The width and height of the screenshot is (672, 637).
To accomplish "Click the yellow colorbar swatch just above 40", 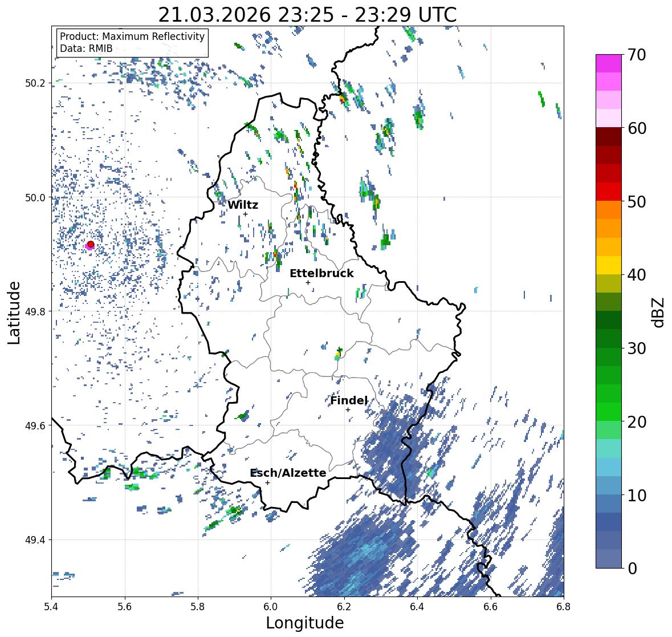I will pyautogui.click(x=609, y=265).
